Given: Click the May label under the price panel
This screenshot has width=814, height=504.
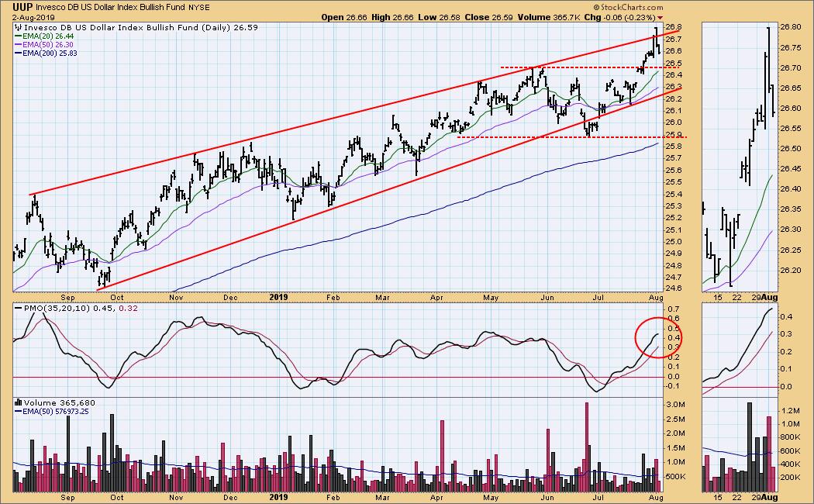Looking at the screenshot, I should pos(491,298).
